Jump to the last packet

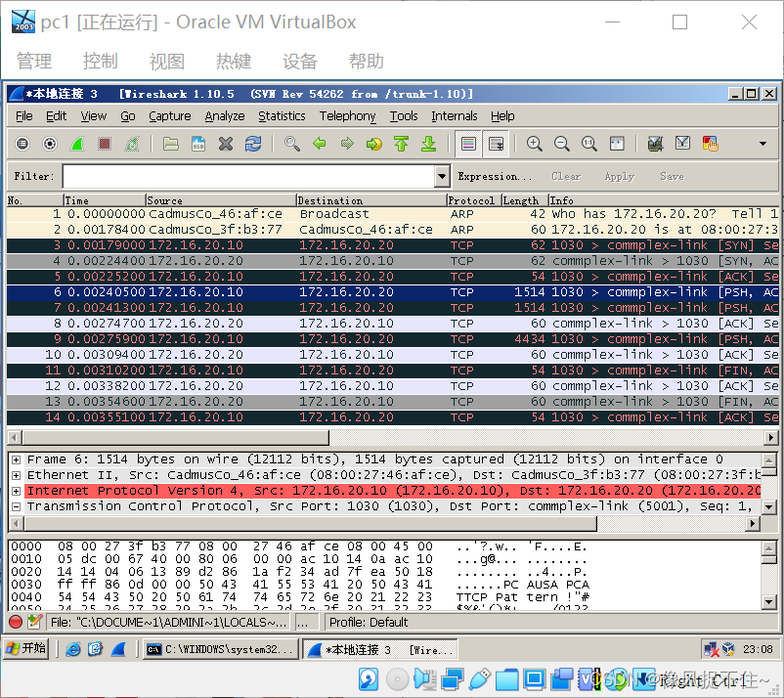[428, 144]
